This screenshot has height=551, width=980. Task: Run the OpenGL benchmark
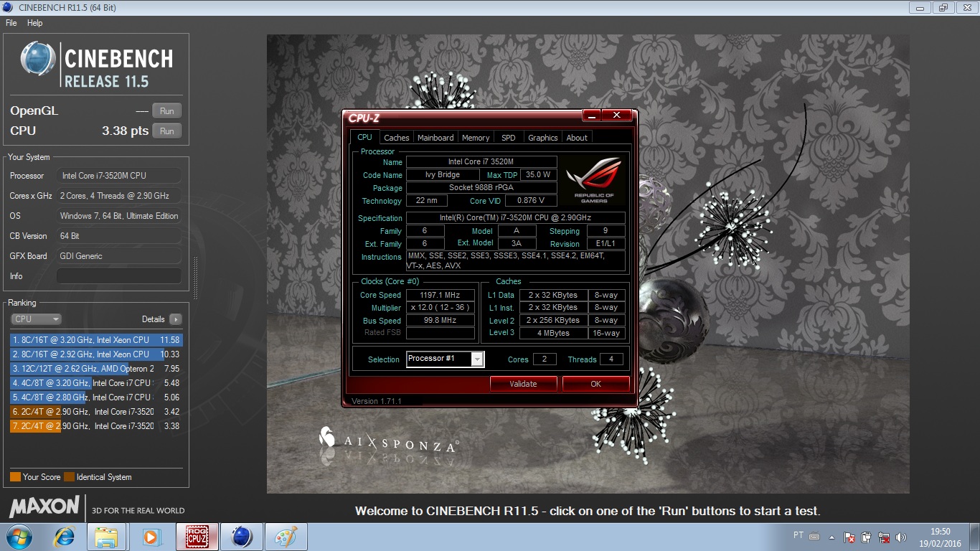coord(167,111)
